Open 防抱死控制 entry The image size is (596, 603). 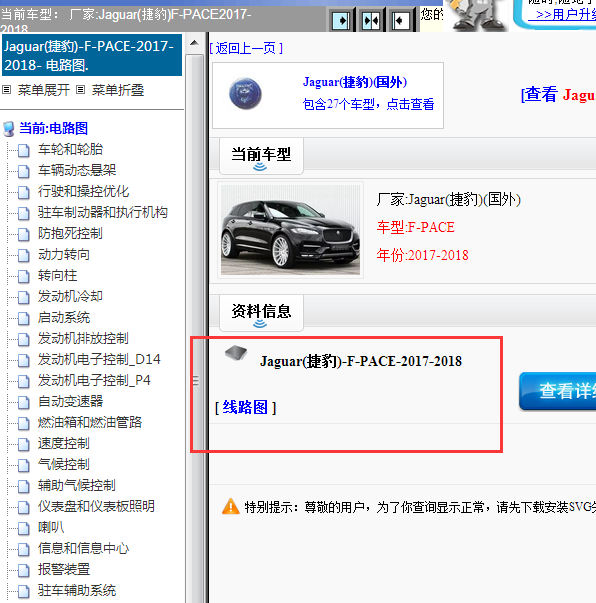point(70,233)
